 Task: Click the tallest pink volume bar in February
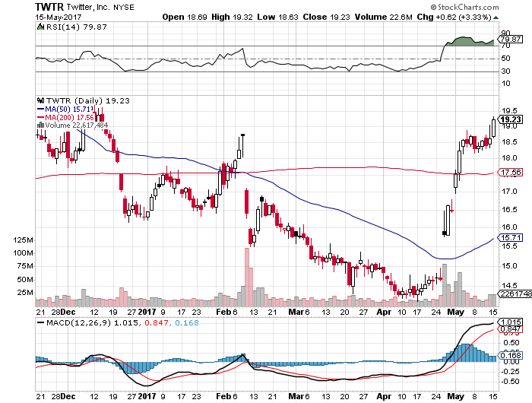pos(247,277)
